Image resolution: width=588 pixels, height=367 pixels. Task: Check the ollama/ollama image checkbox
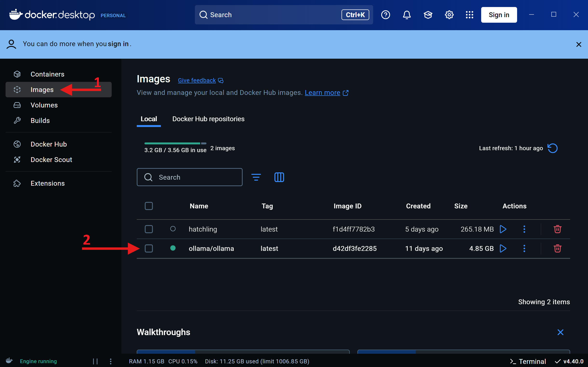pos(149,248)
